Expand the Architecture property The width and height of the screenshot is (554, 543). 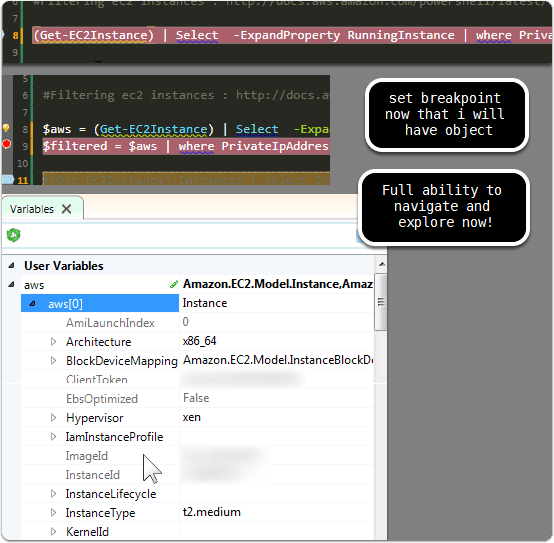53,342
